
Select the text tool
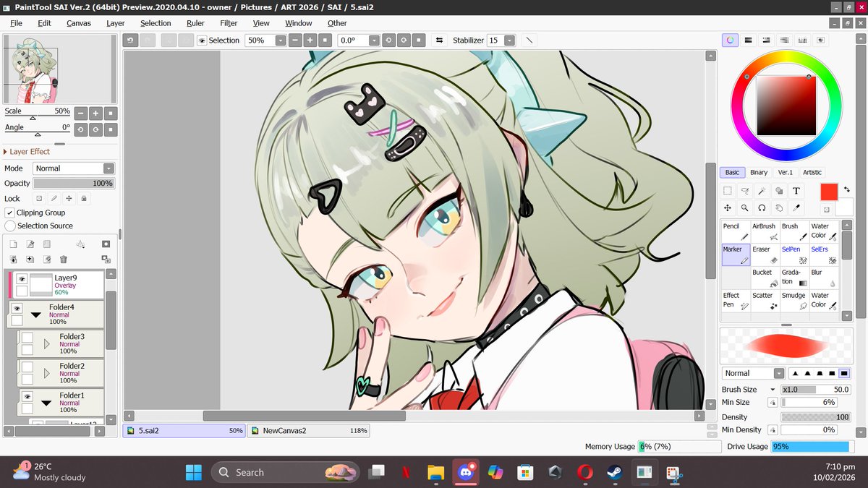(796, 191)
